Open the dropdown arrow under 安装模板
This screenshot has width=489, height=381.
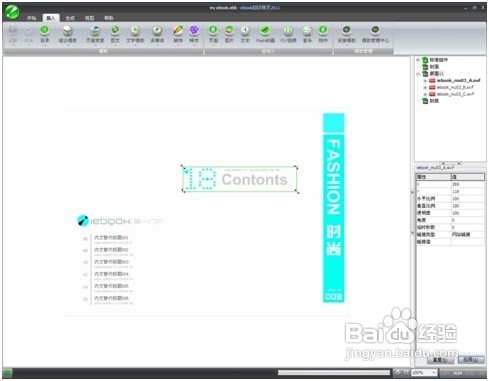click(346, 45)
